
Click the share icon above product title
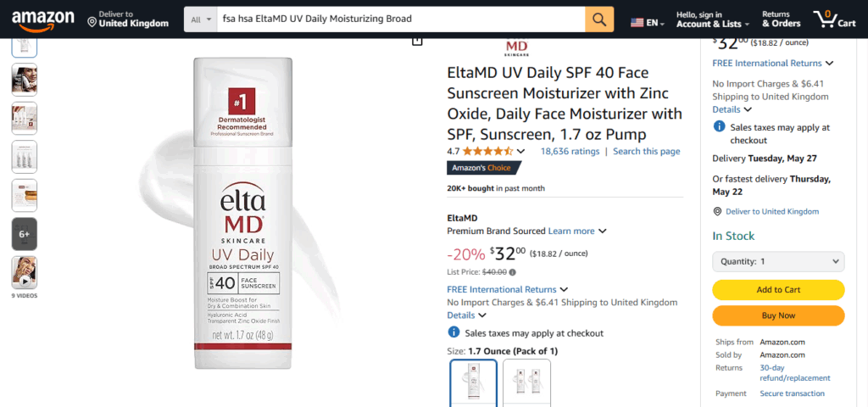(x=417, y=41)
